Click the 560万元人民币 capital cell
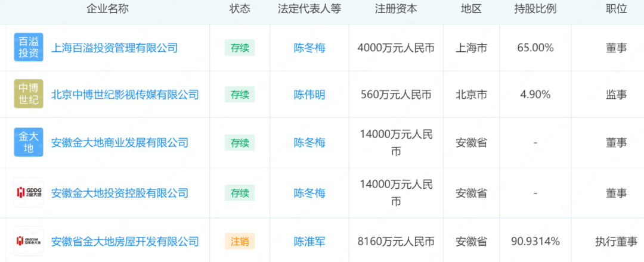Screen dimensions: 644x262 pos(396,95)
